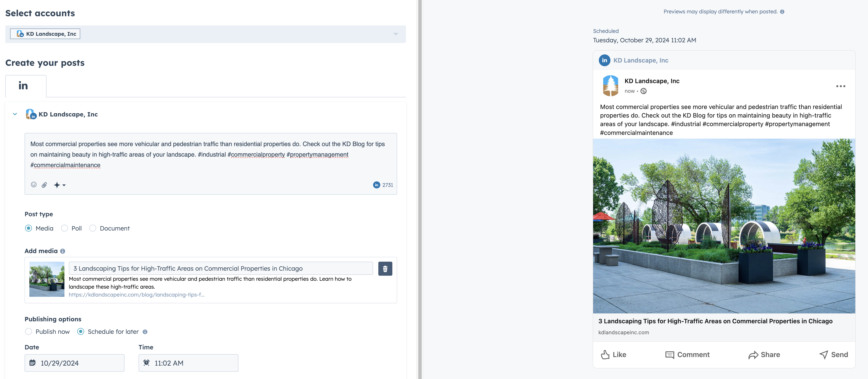Image resolution: width=868 pixels, height=379 pixels.
Task: Collapse the KD Landscape, Inc post section
Action: [15, 114]
